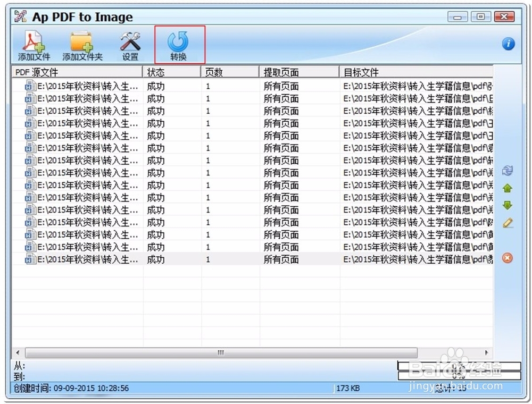Move selected file up with green arrow
This screenshot has height=404, width=532.
point(507,188)
